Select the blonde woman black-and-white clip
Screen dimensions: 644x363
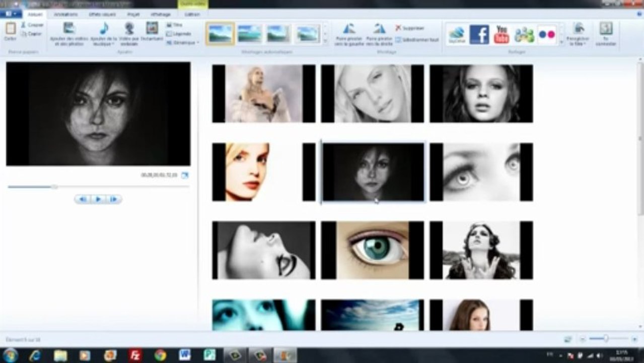[373, 94]
